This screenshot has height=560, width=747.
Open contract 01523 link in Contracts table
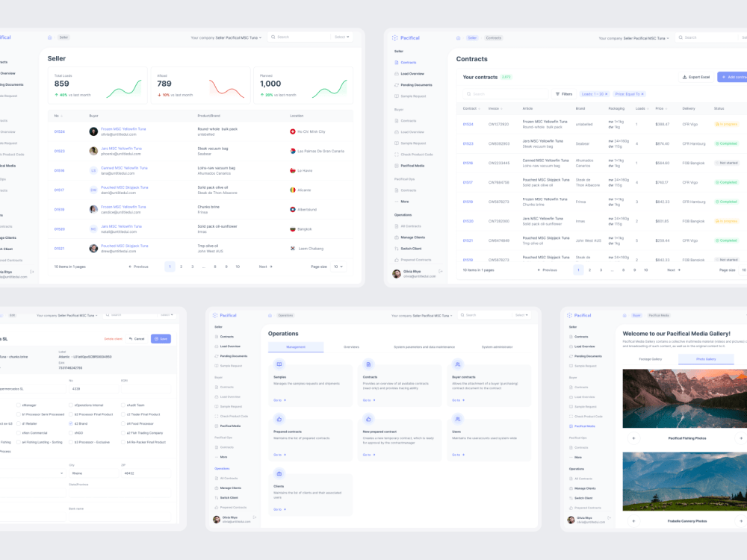pos(468,143)
